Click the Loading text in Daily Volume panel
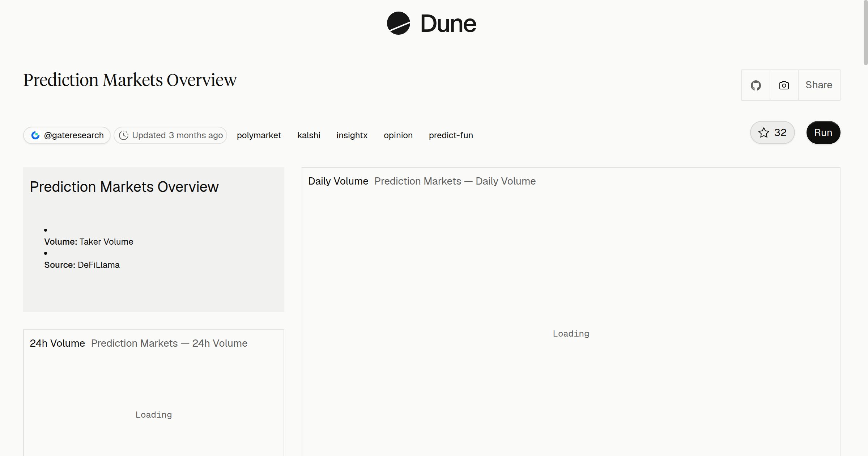Screen dimensions: 868x456 click(x=571, y=334)
